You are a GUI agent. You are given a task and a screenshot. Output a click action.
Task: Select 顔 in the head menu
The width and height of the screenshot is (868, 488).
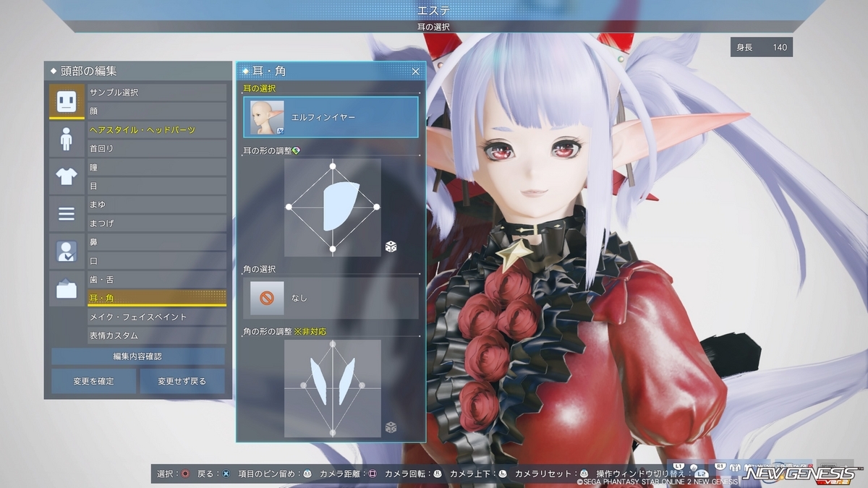pos(157,111)
